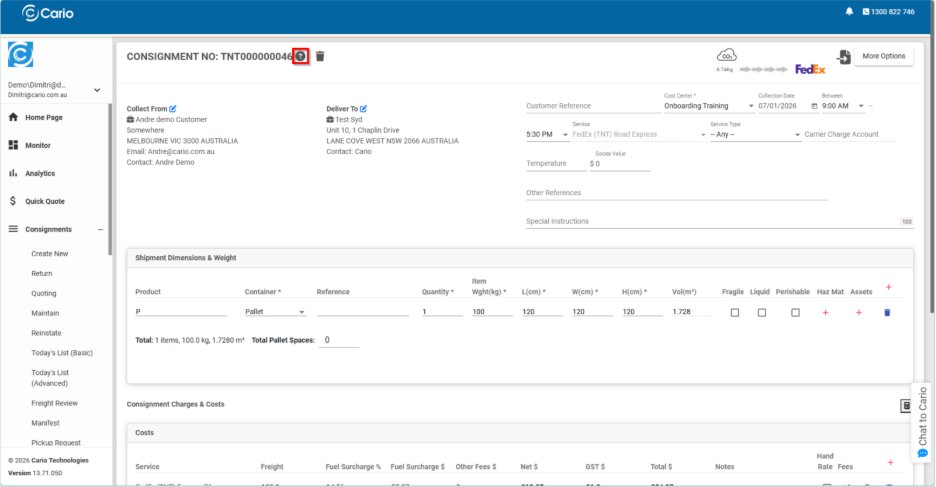Edit the Collect From address
Viewport: 936px width, 487px height.
(173, 108)
